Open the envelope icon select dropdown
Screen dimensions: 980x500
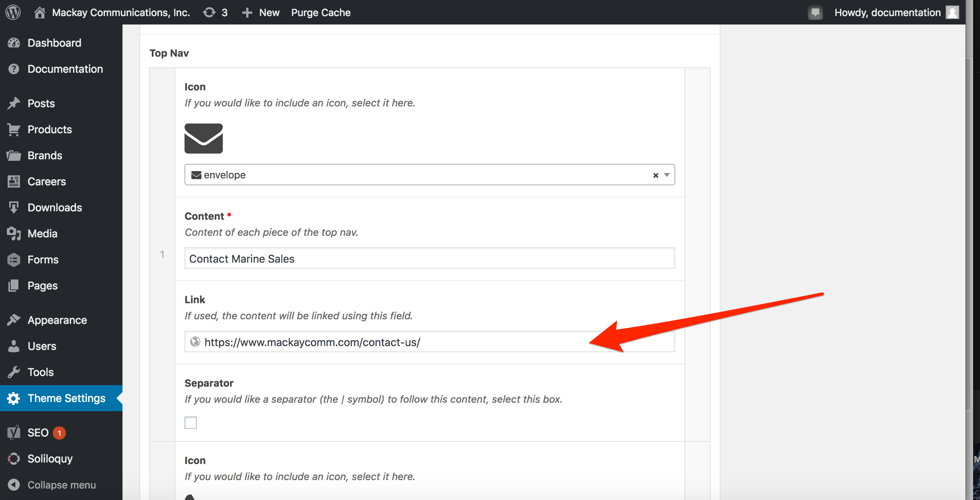coord(430,175)
